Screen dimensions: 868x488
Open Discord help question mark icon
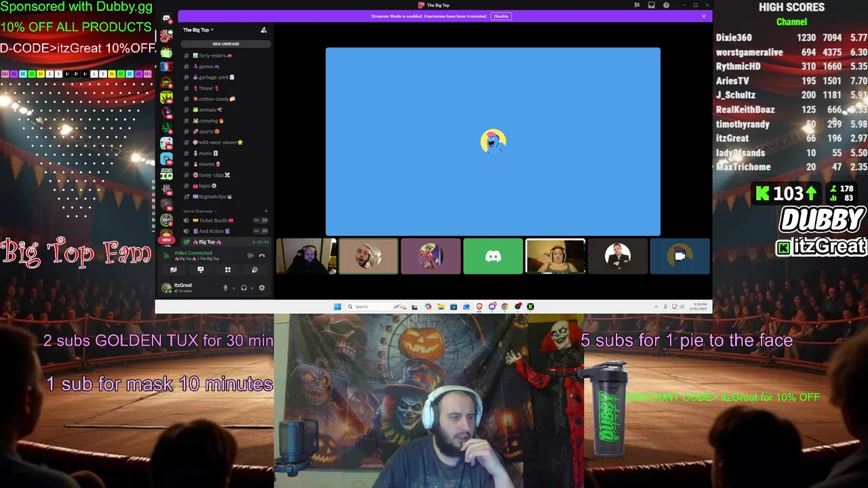666,5
